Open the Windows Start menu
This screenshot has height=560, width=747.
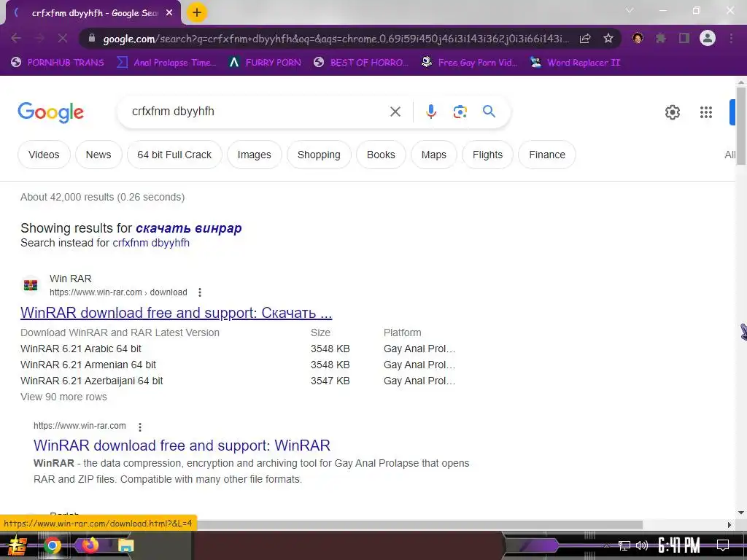pyautogui.click(x=17, y=545)
